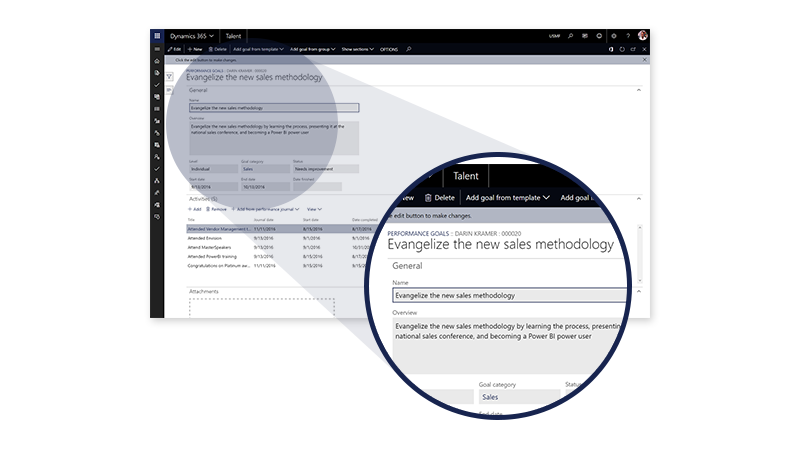Click Add in the Activities toolbar
This screenshot has height=450, width=800.
[195, 209]
